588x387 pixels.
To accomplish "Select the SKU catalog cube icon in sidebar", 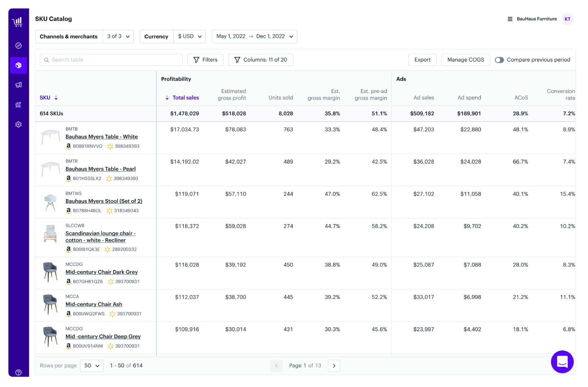I will (x=18, y=65).
